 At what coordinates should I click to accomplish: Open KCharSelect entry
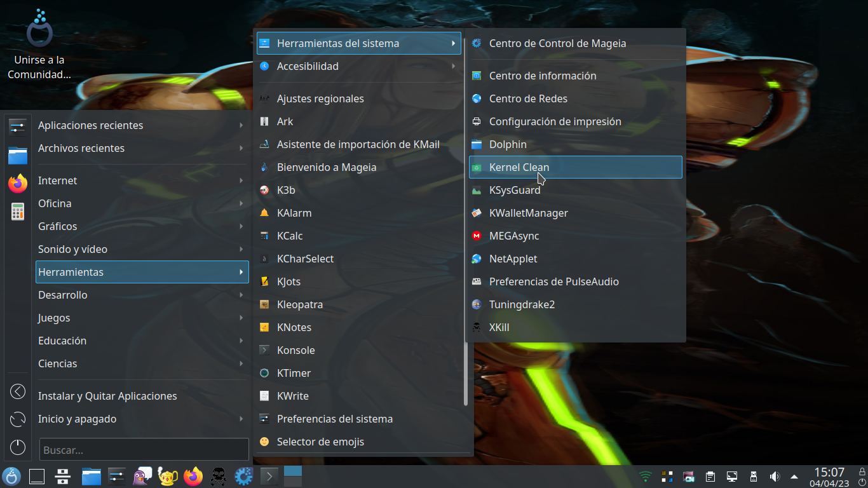tap(359, 259)
